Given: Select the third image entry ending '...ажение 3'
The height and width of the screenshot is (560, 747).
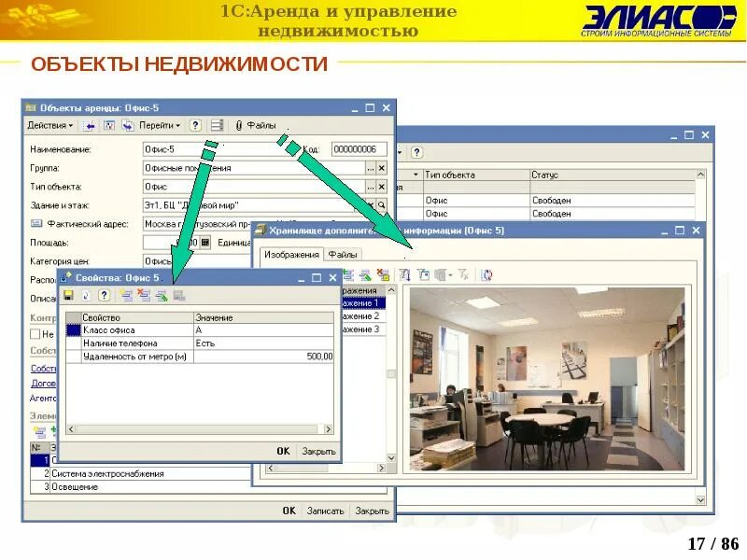Looking at the screenshot, I should 363,329.
